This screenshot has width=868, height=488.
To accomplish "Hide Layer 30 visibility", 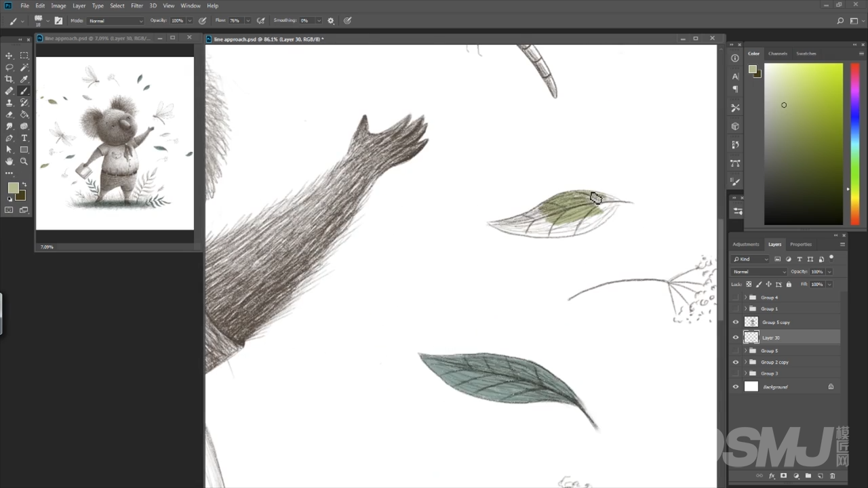I will coord(736,338).
